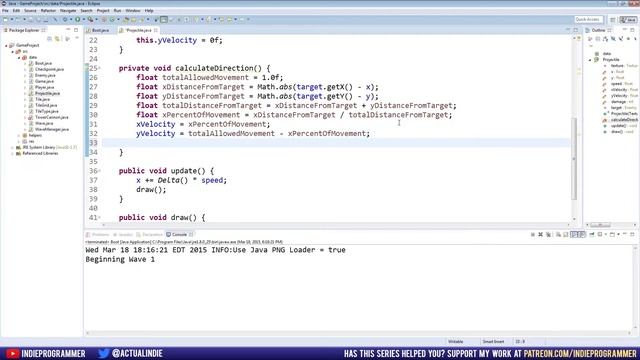Click the patreon.com/indieprogrammer link

[x=580, y=353]
